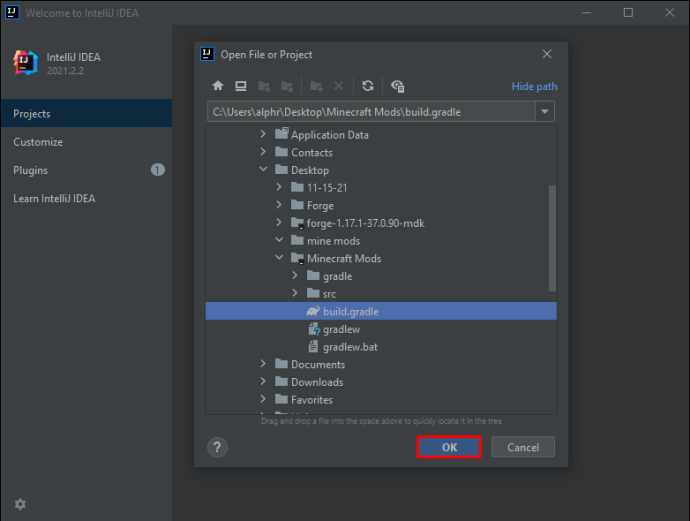Expand the Favorites folder

263,399
